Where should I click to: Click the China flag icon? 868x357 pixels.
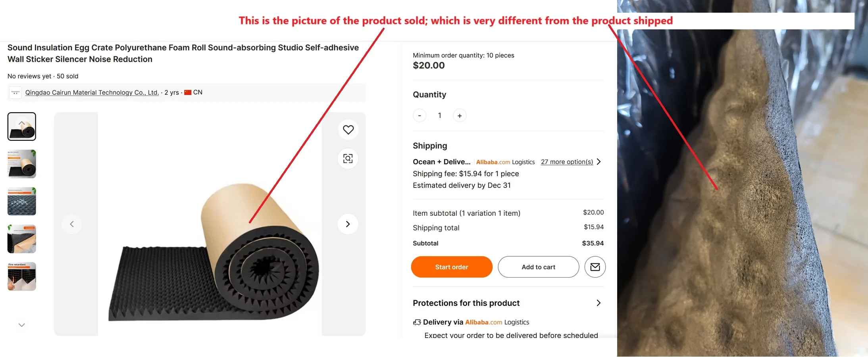click(x=188, y=92)
